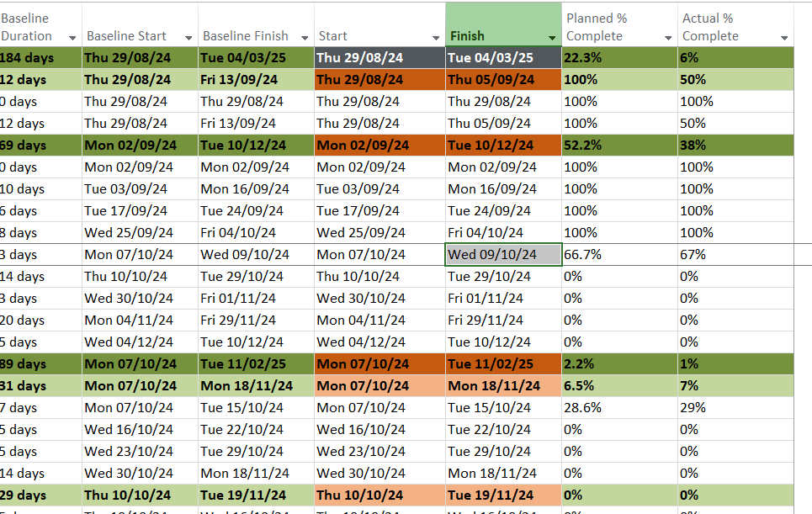Open the Start column filter dropdown arrow

point(436,38)
